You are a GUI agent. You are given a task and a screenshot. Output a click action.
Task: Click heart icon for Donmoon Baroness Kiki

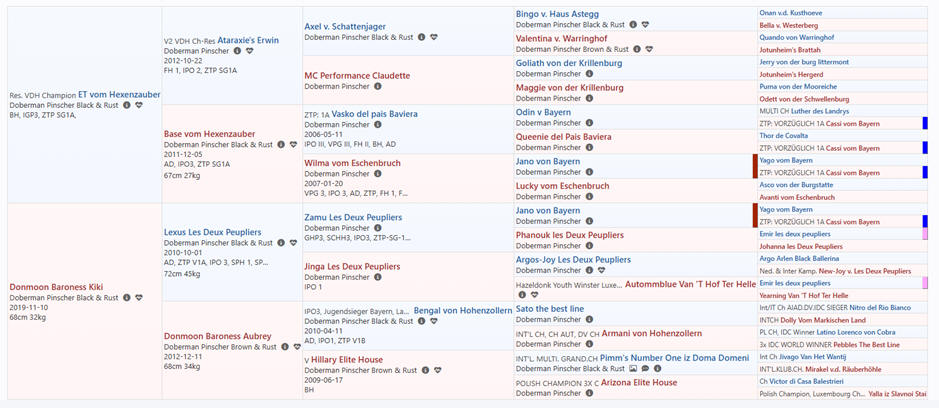point(139,297)
